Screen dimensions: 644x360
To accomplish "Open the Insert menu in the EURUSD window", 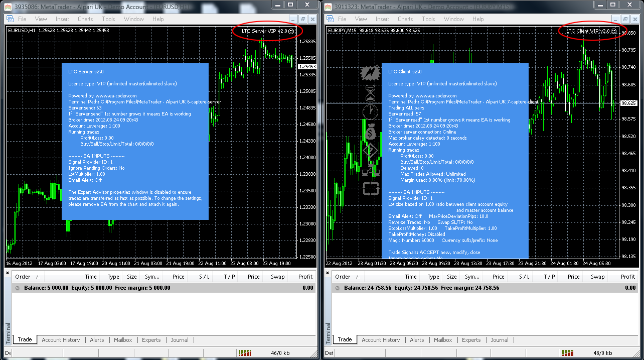I will tap(63, 19).
